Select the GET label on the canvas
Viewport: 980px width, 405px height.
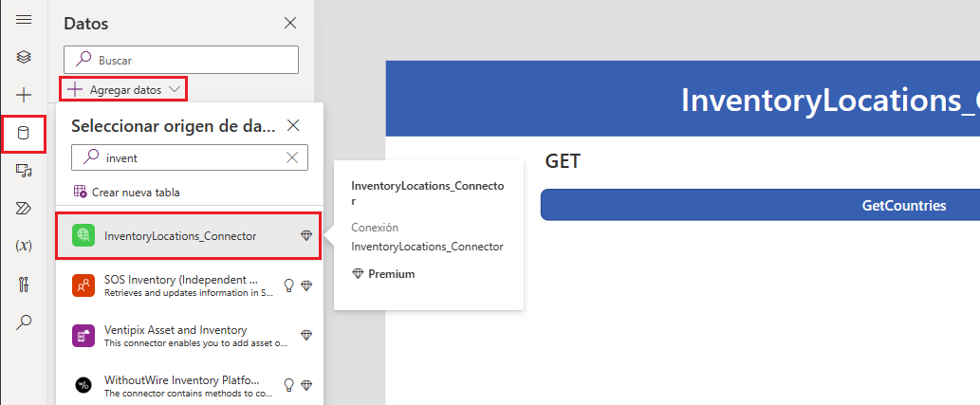click(563, 161)
